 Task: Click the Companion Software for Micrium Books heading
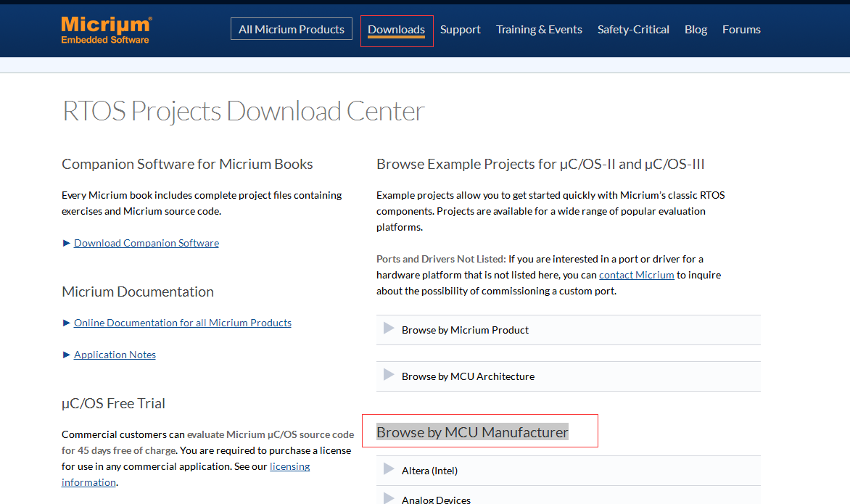point(187,164)
